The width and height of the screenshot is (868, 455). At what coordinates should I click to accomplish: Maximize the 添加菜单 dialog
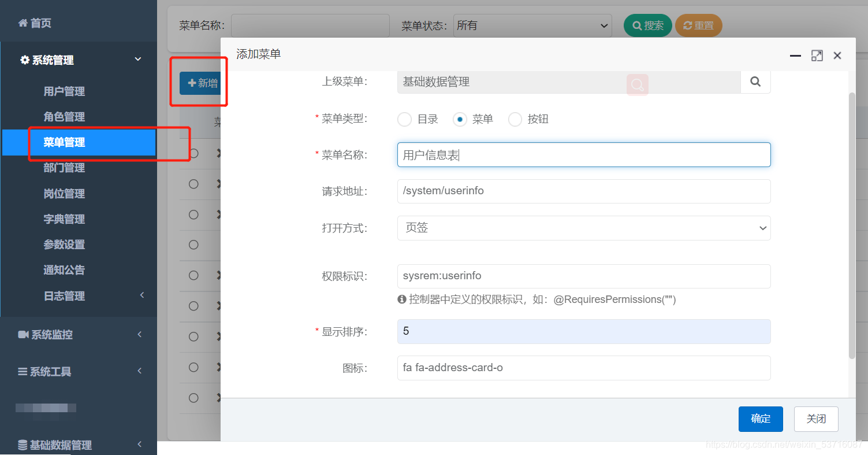click(817, 56)
